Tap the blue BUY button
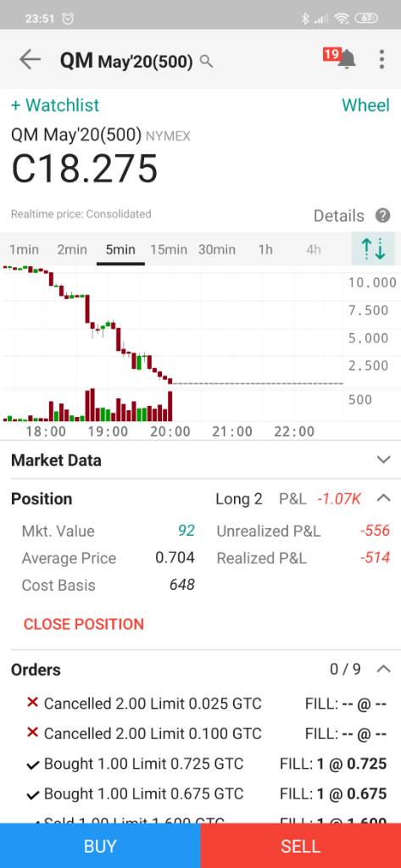The height and width of the screenshot is (868, 401). point(100,846)
